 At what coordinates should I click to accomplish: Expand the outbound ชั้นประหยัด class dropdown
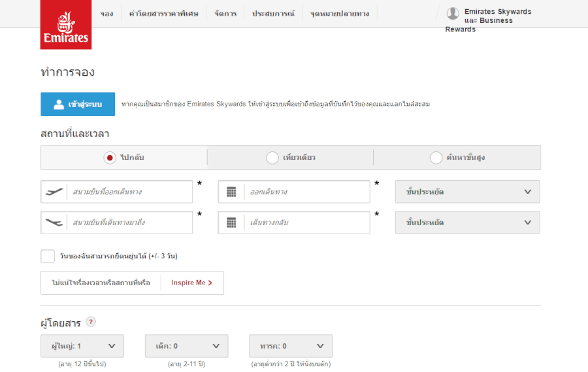467,192
